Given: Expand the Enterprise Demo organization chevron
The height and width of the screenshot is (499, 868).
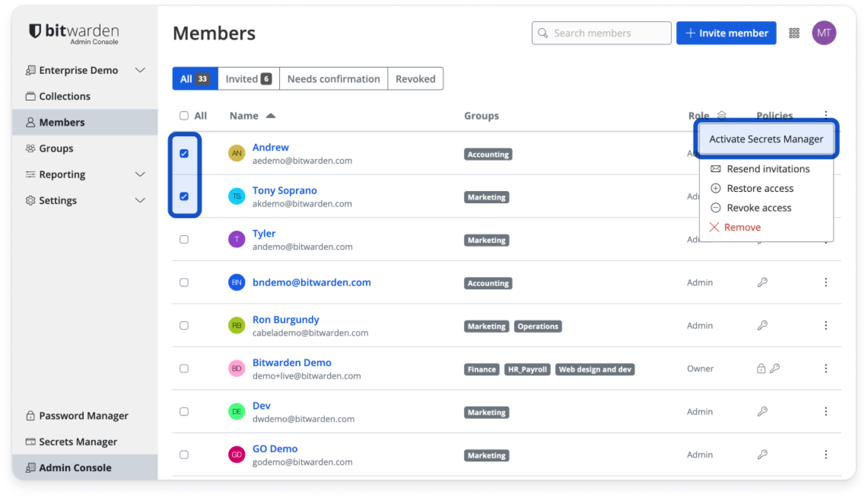Looking at the screenshot, I should click(140, 70).
